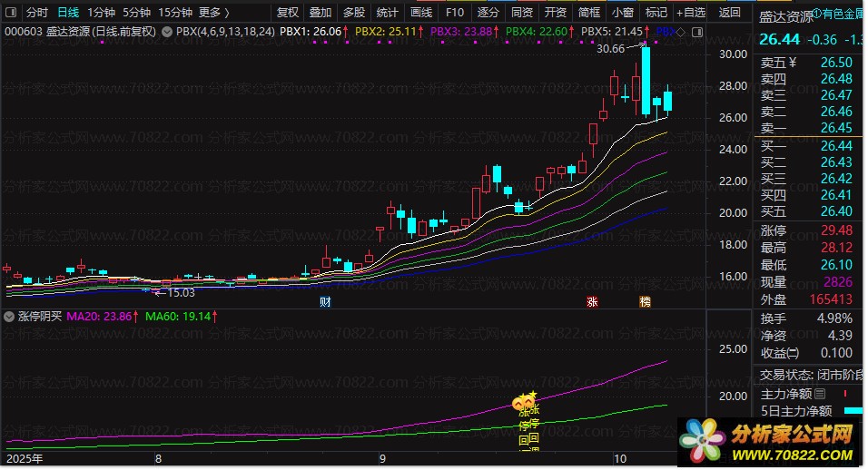
Task: Toggle the left sidebar panel icon
Action: 11,12
